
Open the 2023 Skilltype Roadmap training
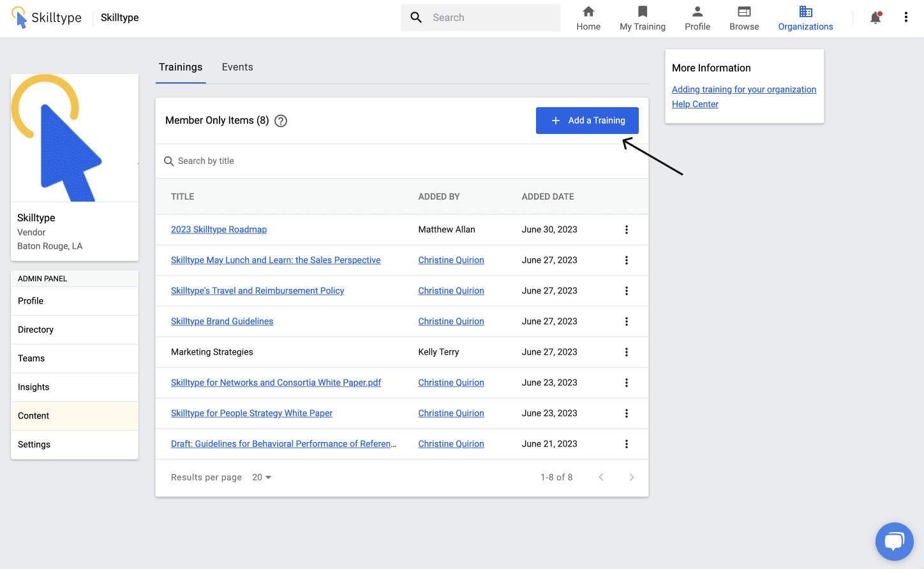pyautogui.click(x=219, y=230)
